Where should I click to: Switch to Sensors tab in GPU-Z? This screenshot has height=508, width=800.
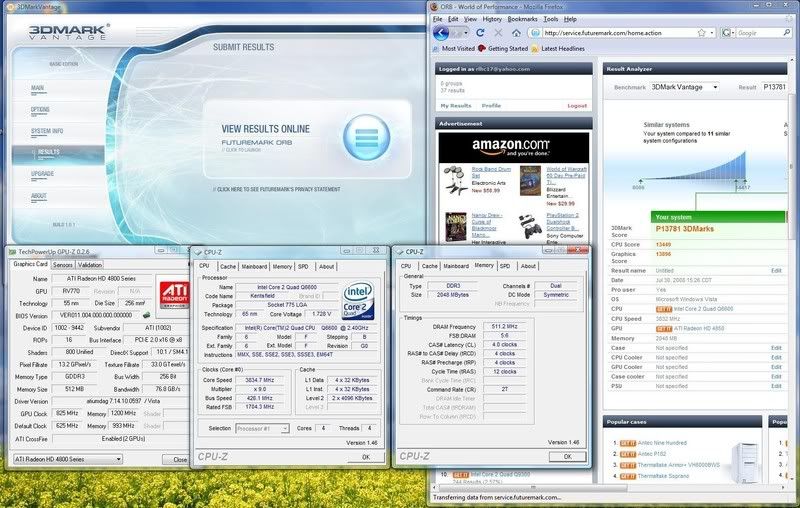pos(63,265)
